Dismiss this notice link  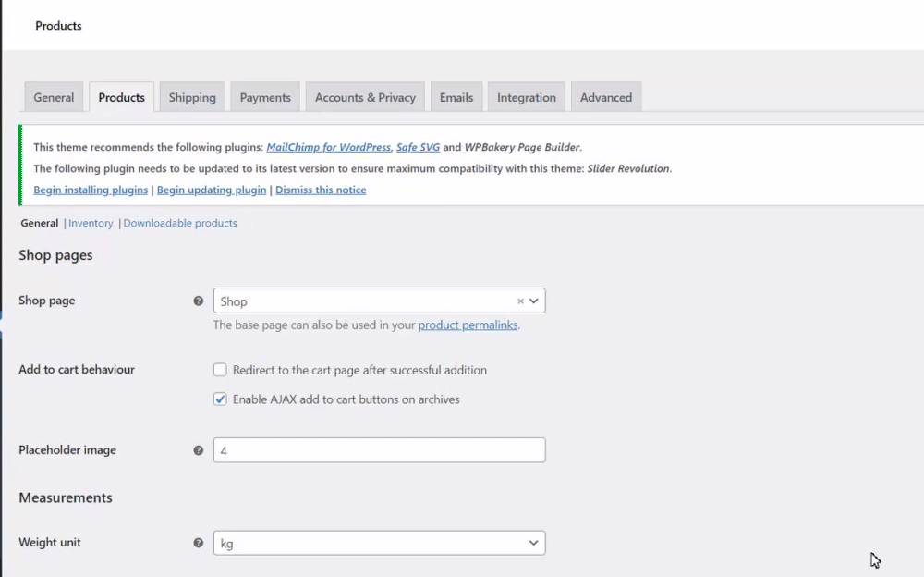321,190
